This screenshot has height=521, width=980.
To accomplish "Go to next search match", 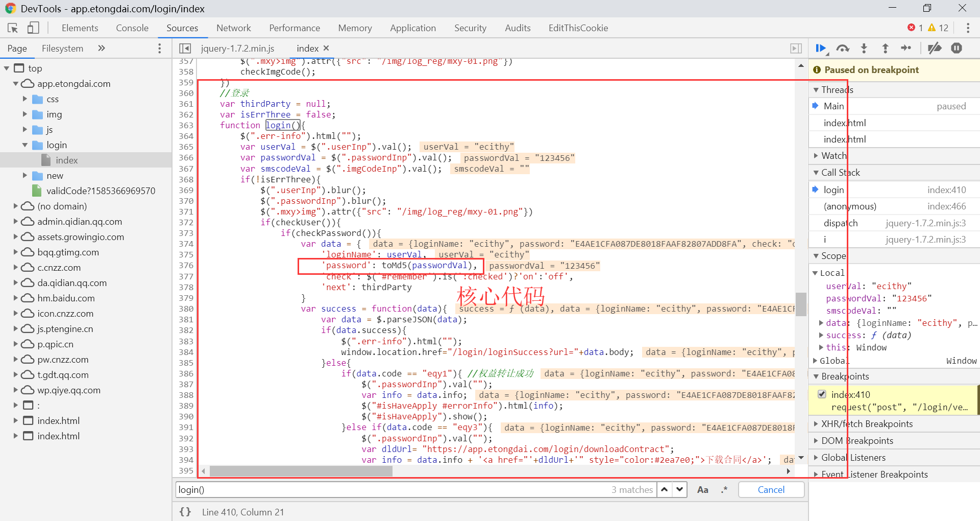I will pyautogui.click(x=679, y=489).
